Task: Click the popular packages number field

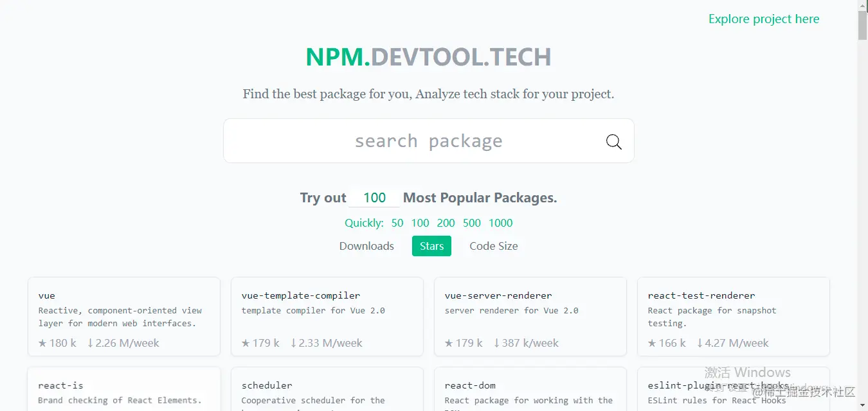Action: tap(374, 198)
